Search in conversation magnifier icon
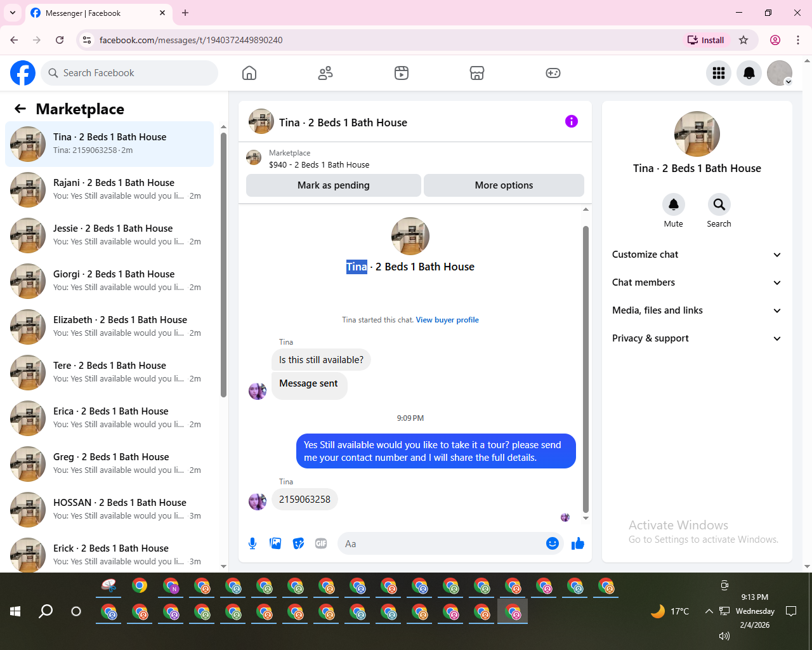 click(719, 204)
